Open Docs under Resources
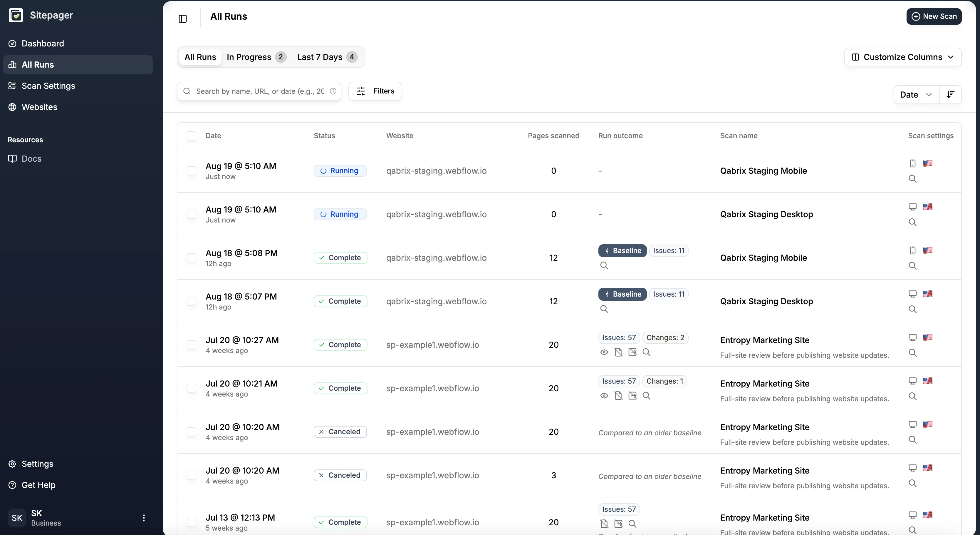980x535 pixels. [78, 158]
